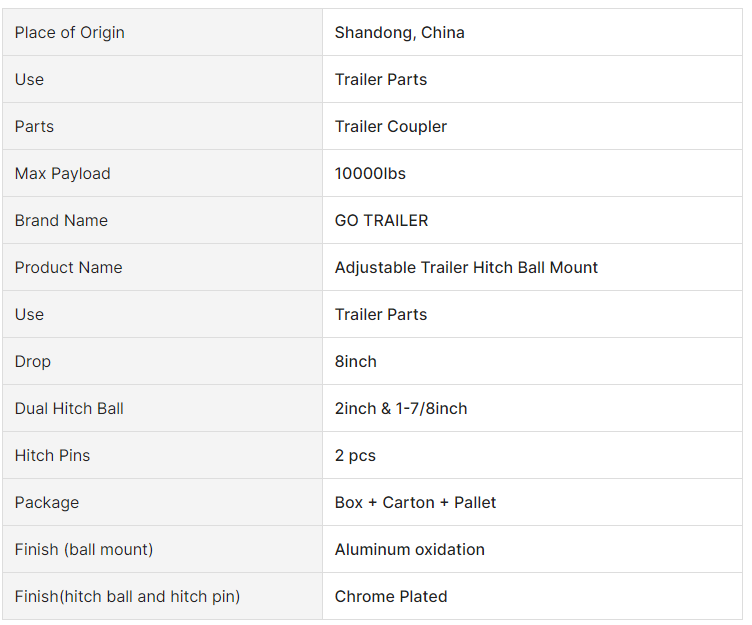Screen dimensions: 752x625
Task: Select the "10000lbs" payload value
Action: (x=370, y=173)
